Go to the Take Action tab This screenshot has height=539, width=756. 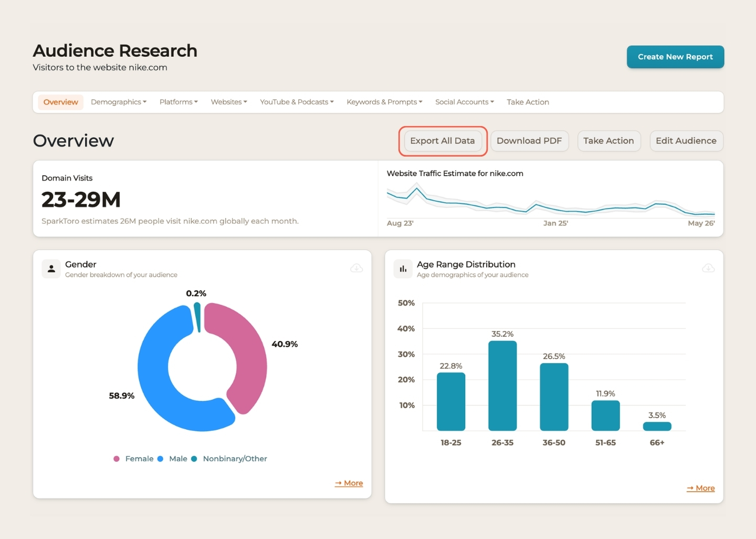pyautogui.click(x=528, y=102)
